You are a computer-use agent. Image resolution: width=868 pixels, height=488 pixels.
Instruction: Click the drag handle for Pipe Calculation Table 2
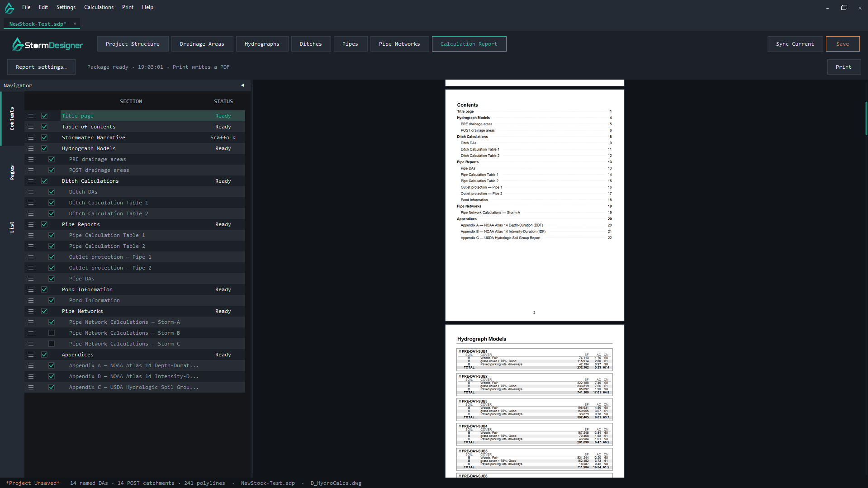(x=31, y=246)
